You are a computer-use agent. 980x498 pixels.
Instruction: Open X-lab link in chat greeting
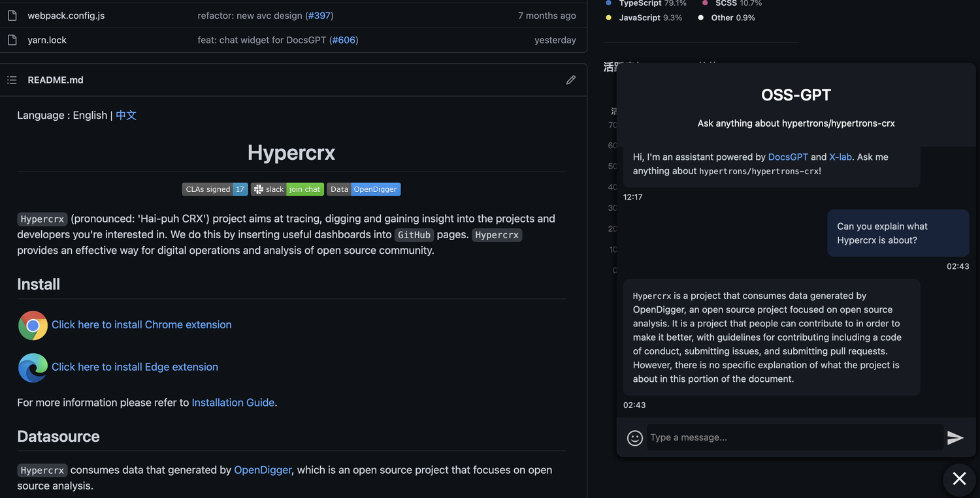[x=841, y=157]
